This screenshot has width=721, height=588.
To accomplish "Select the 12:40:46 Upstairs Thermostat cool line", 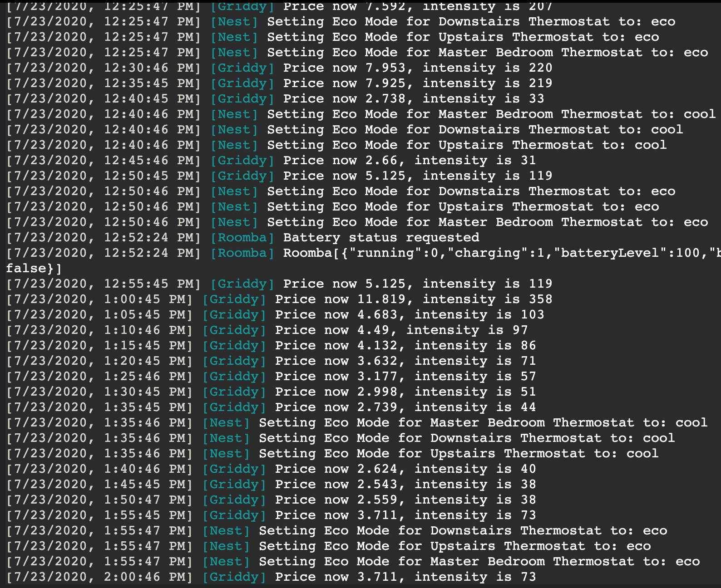I will [336, 145].
